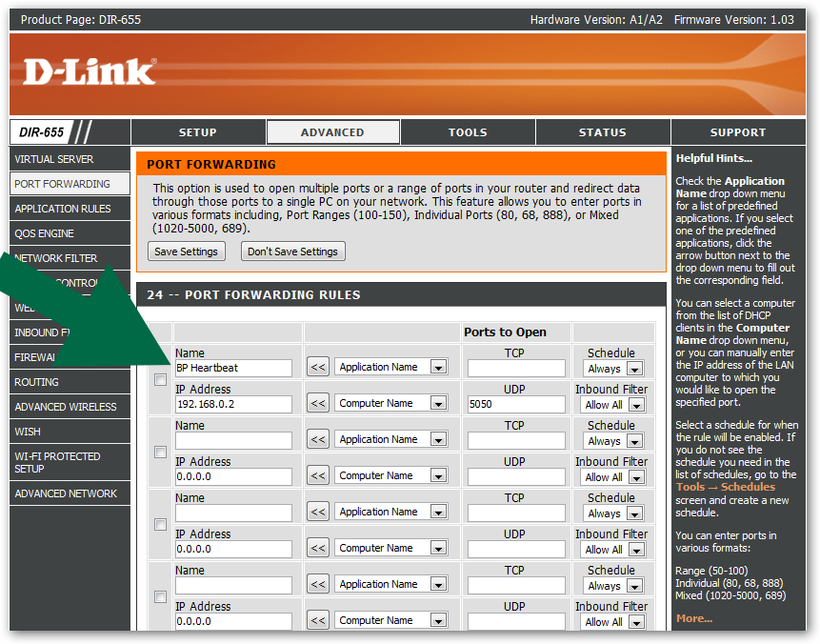Open Application Name dropdown for BP Heartbeat rule
The image size is (820, 644).
point(390,368)
